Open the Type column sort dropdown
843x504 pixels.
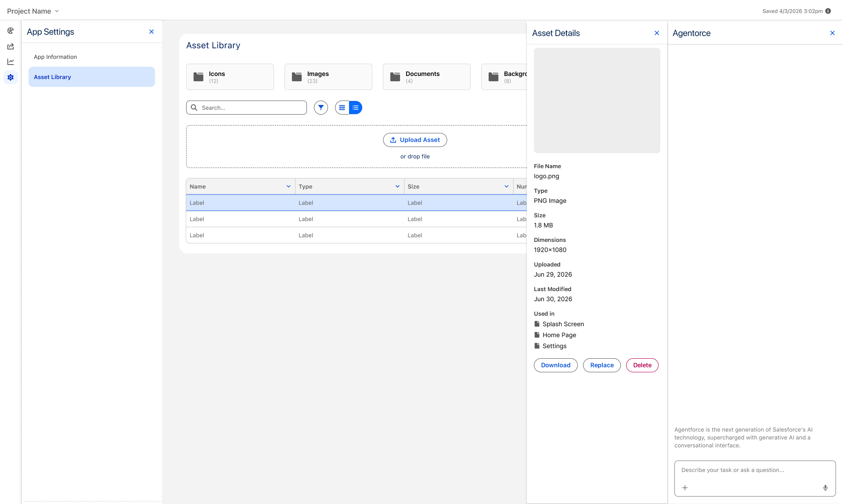(x=397, y=187)
